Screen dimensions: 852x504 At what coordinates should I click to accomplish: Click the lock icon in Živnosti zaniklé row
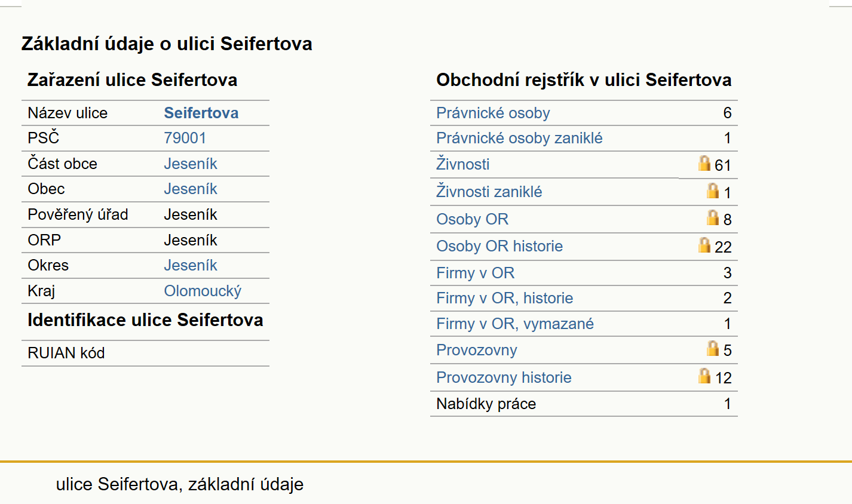point(713,190)
